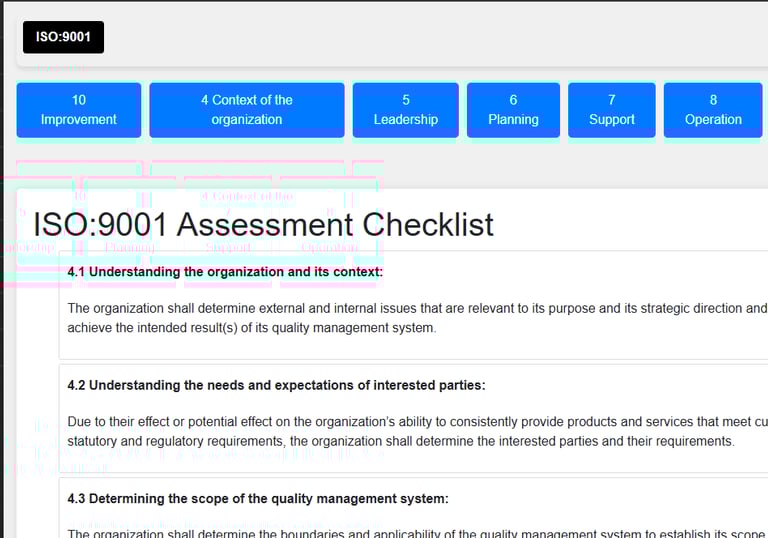
Task: Select the 4.2 needs and expectations heading
Action: (276, 385)
